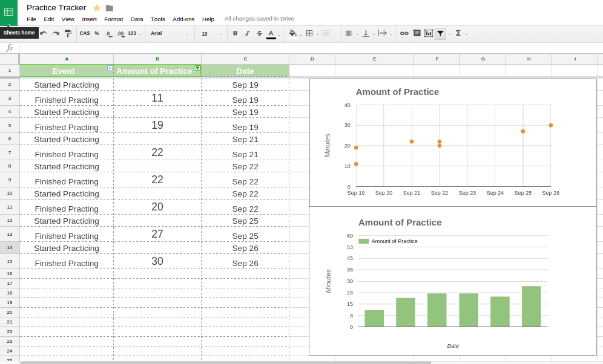Viewport: 603px width, 364px height.
Task: Toggle the filter button
Action: pyautogui.click(x=440, y=34)
